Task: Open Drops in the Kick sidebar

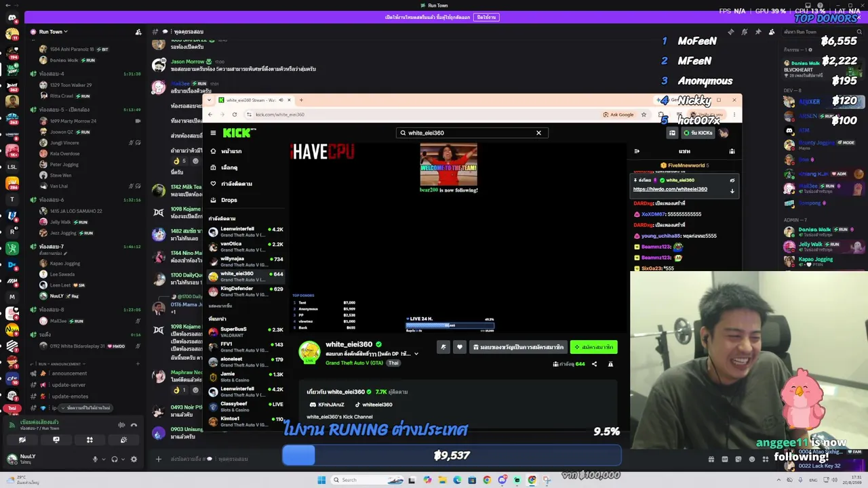Action: pos(224,200)
